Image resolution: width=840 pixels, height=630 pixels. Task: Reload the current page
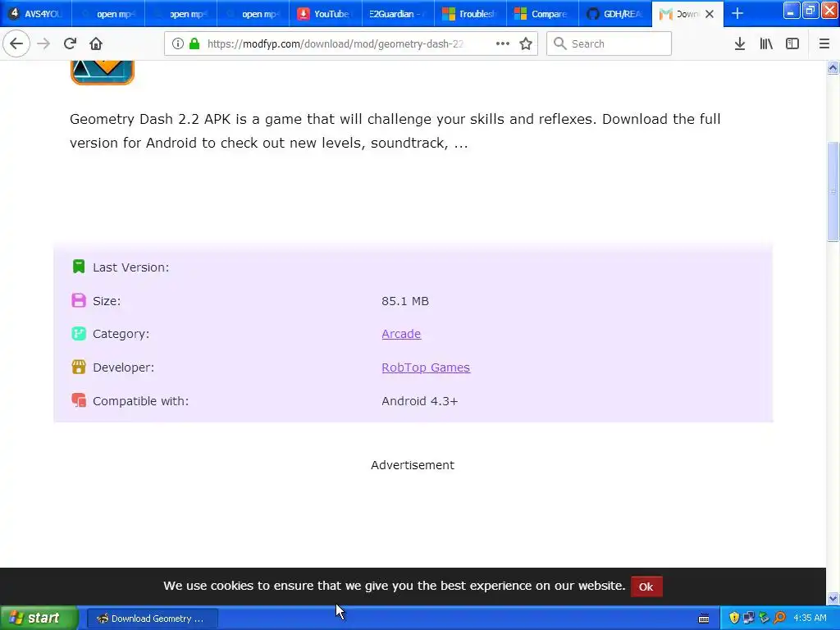(71, 44)
